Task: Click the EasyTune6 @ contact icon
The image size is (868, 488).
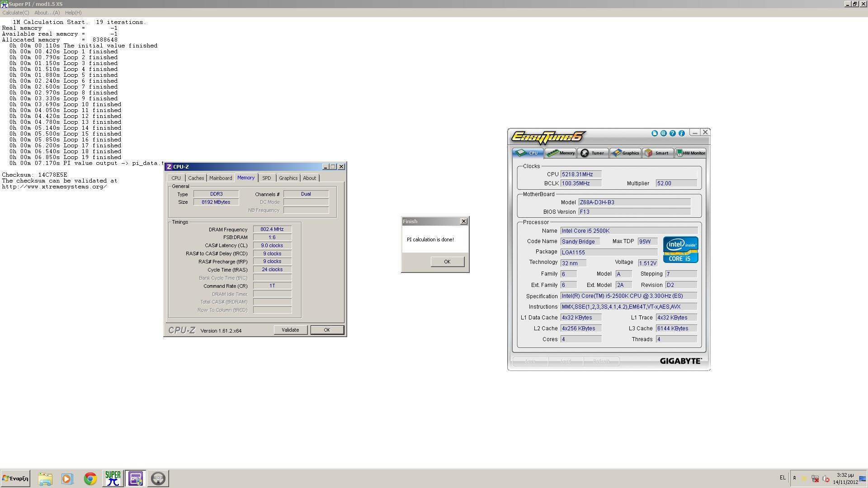Action: 664,133
